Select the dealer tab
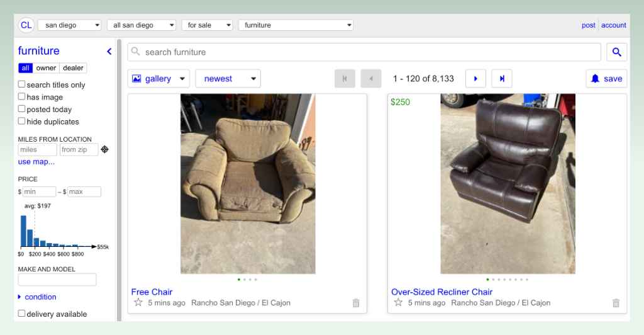 point(73,68)
